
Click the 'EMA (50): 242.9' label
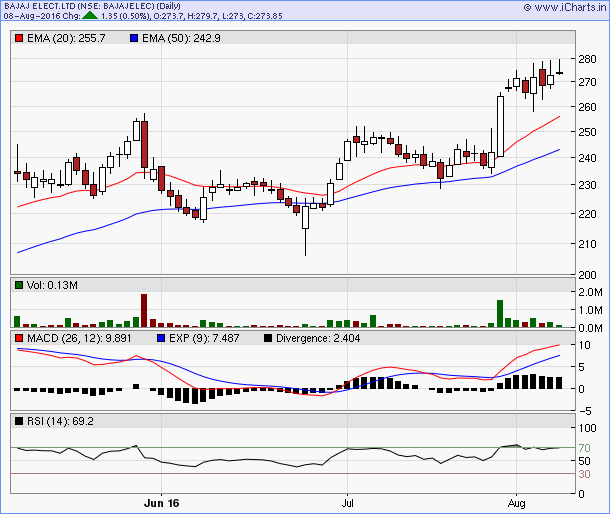(x=181, y=38)
